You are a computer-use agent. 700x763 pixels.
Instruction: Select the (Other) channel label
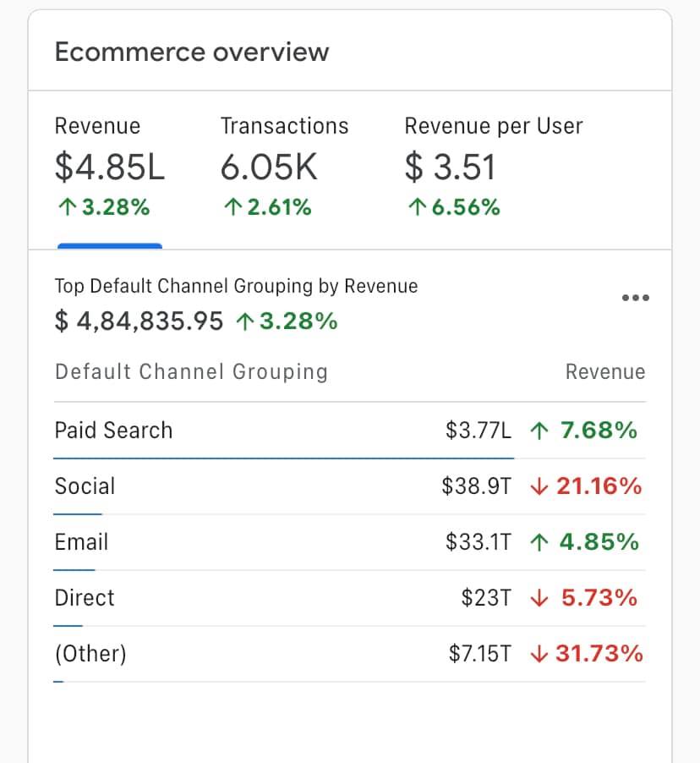(90, 654)
